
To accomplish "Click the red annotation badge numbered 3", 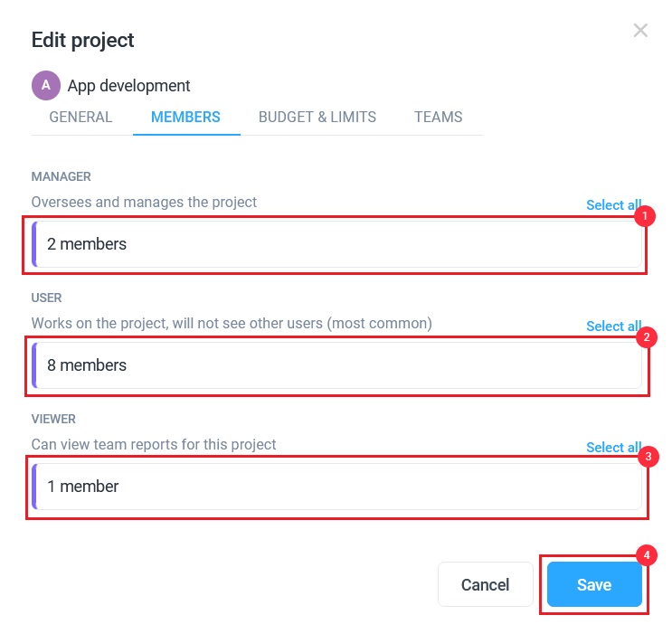I will pyautogui.click(x=648, y=457).
